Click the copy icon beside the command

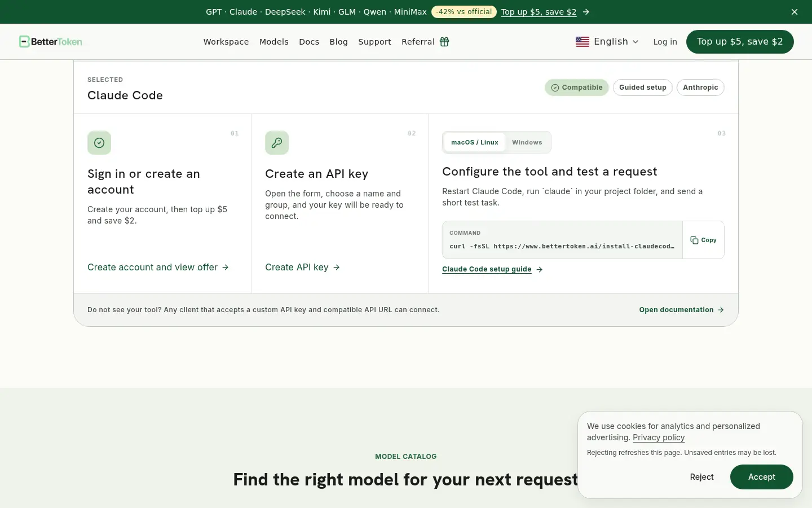tap(694, 240)
